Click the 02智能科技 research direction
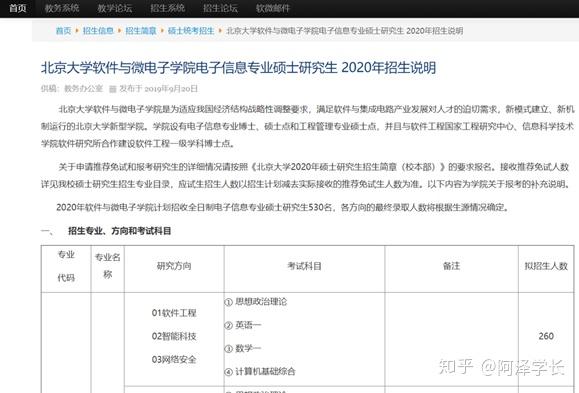This screenshot has width=579, height=393. point(174,336)
